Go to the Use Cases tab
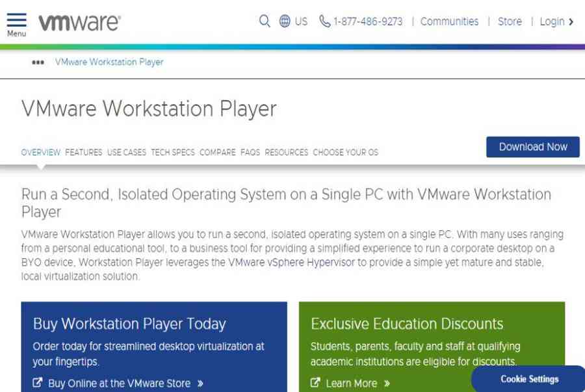 pos(127,152)
